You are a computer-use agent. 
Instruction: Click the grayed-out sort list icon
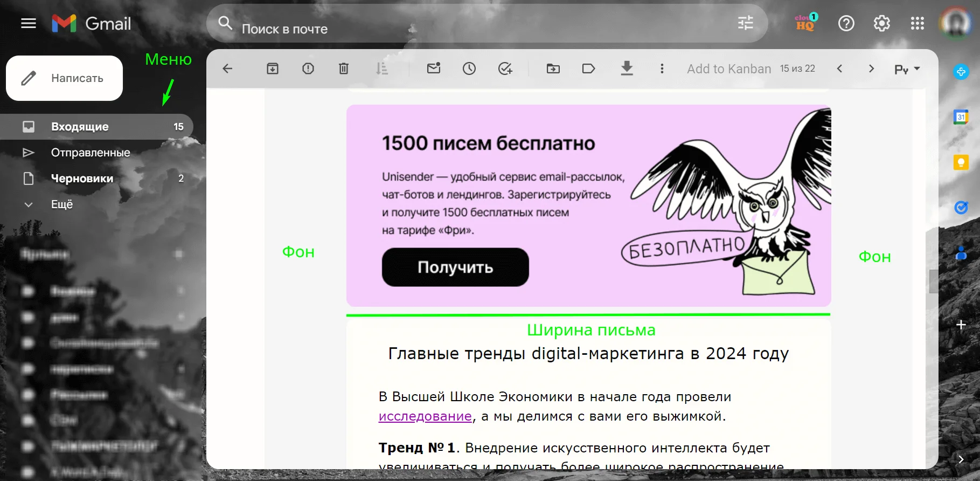381,68
